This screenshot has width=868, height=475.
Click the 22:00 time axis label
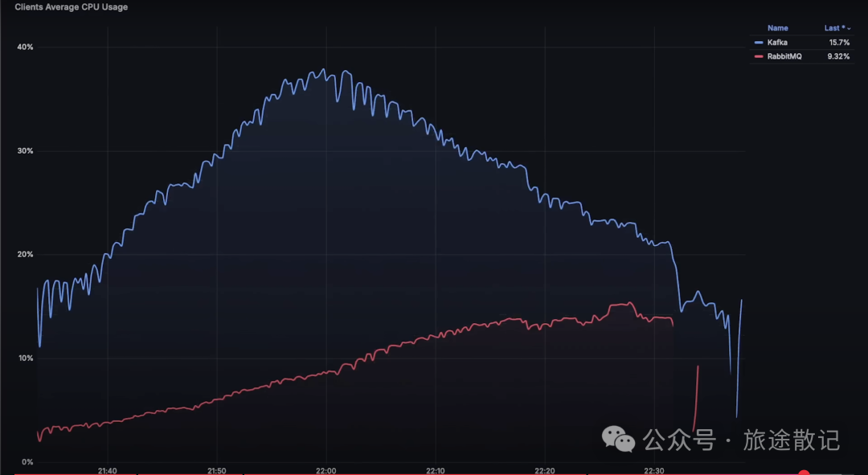coord(326,470)
